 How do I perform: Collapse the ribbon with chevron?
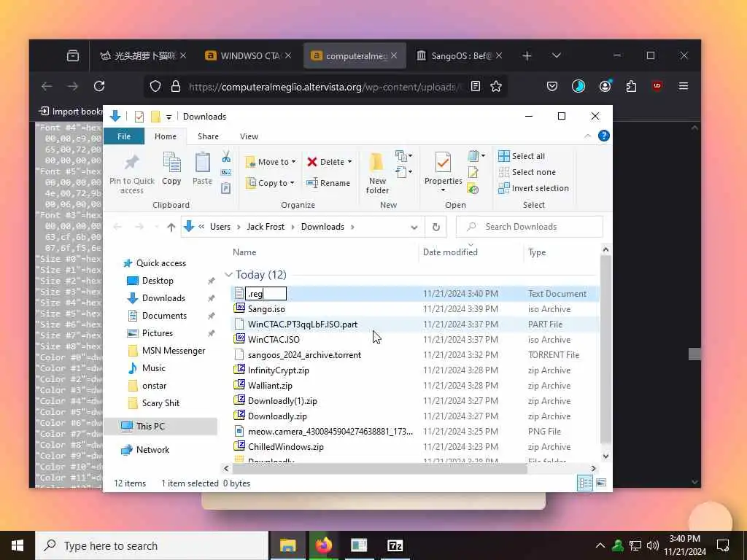tap(587, 136)
